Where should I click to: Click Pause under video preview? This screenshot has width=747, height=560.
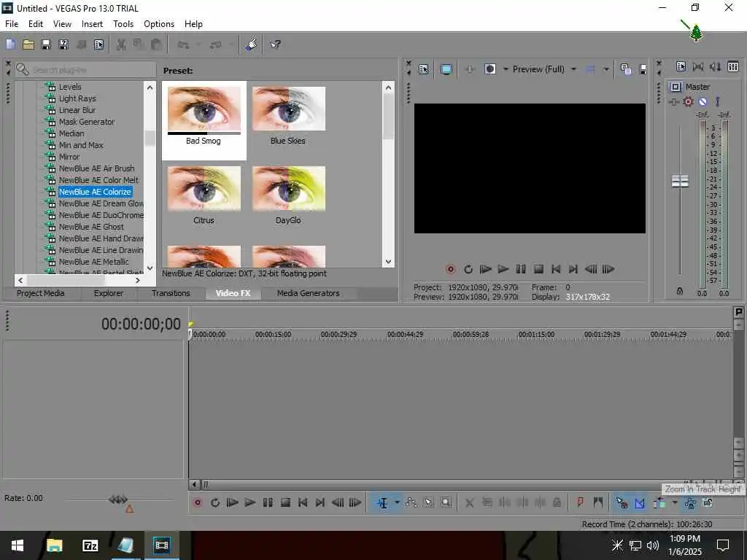pyautogui.click(x=521, y=270)
